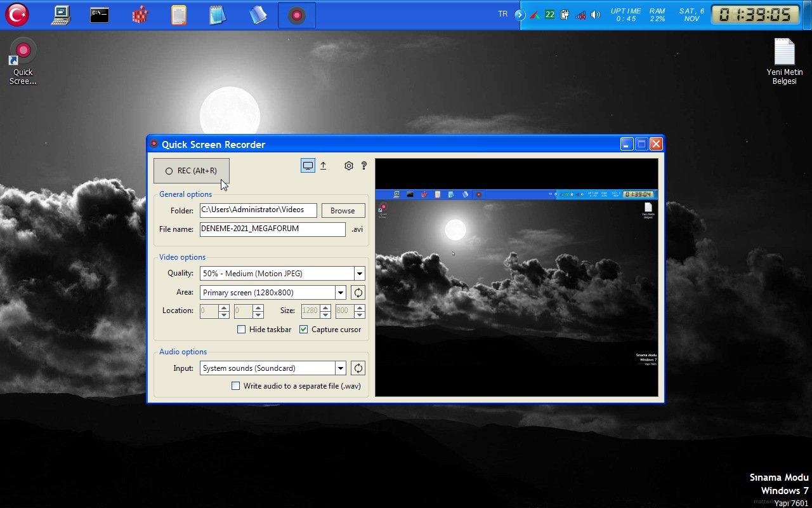Edit the File name field DENEME-2021_MEGAFORUM
Image resolution: width=812 pixels, height=508 pixels.
[273, 229]
